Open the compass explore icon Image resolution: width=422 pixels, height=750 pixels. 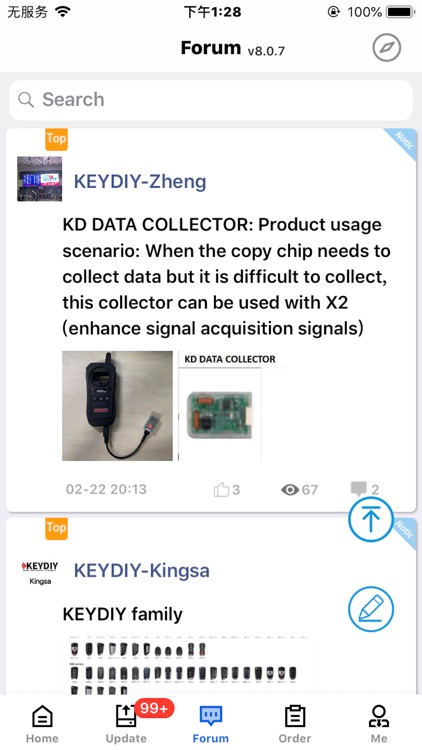pos(387,48)
